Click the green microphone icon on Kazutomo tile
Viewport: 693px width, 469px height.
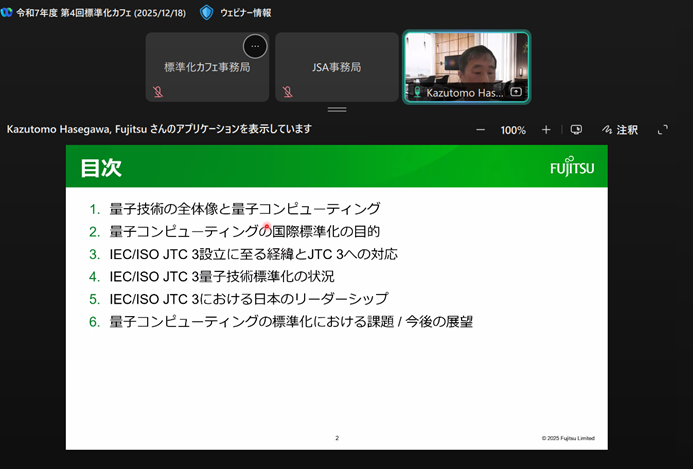click(417, 92)
